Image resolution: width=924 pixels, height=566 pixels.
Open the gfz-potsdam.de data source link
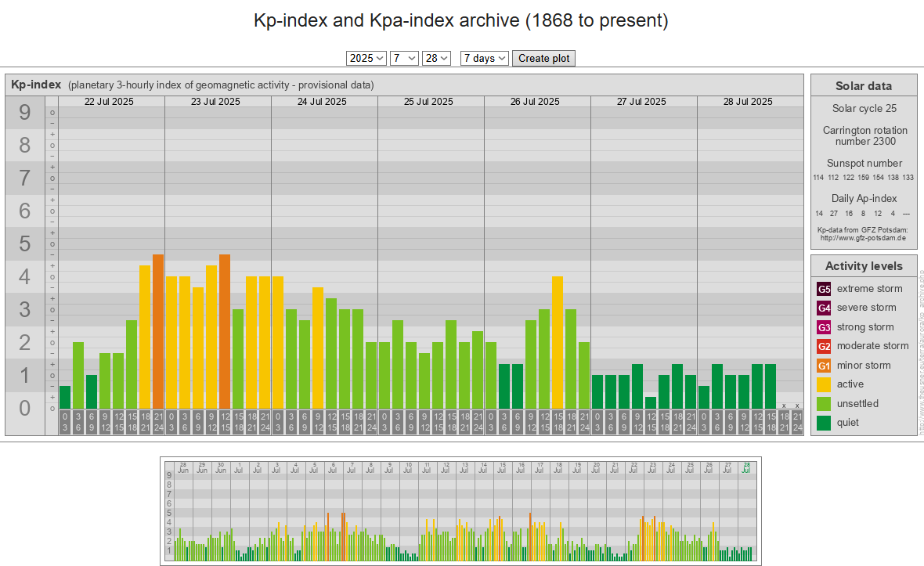coord(863,237)
